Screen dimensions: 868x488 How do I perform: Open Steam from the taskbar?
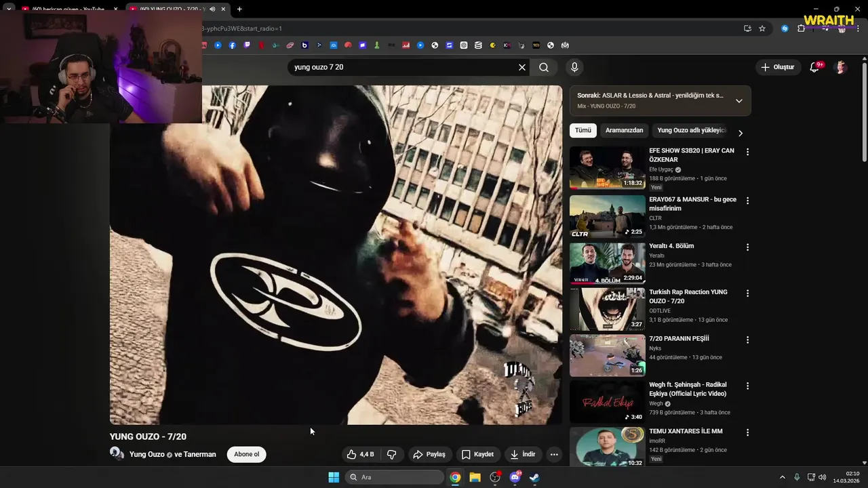pos(534,477)
